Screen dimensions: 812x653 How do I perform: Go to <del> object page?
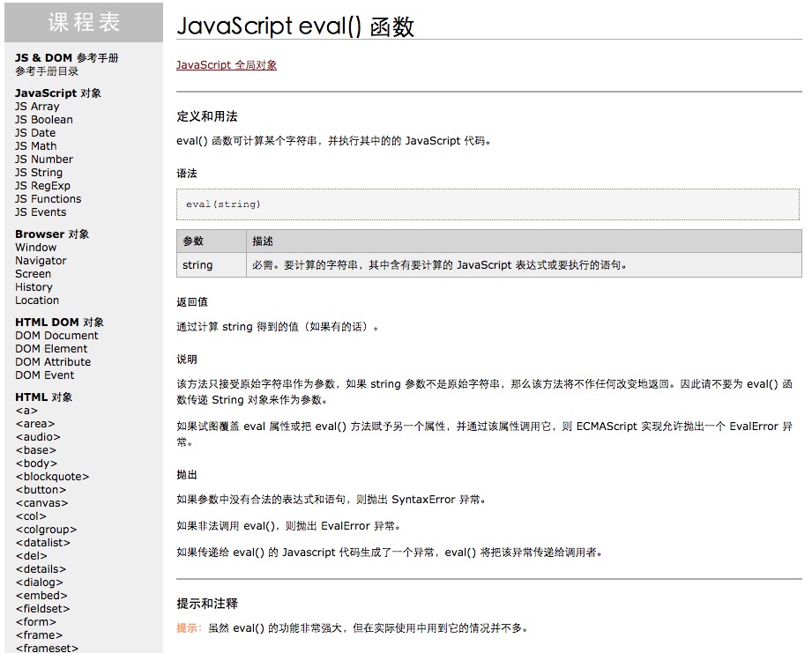(32, 556)
